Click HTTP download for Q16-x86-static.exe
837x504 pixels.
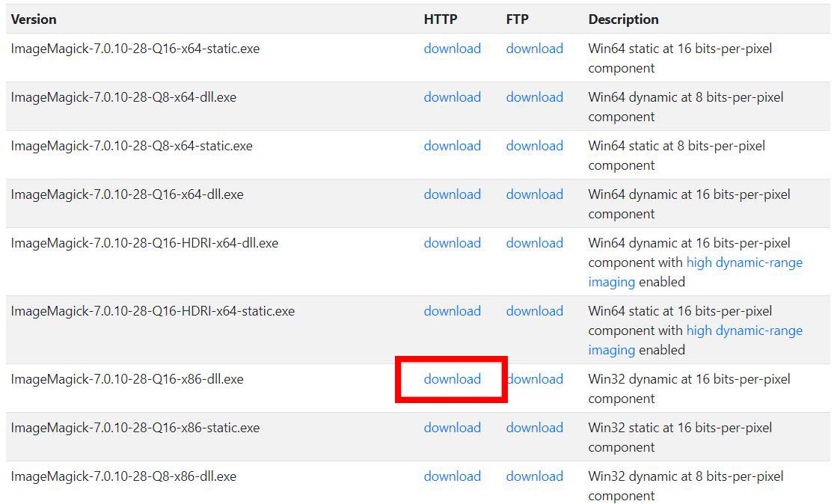coord(452,428)
